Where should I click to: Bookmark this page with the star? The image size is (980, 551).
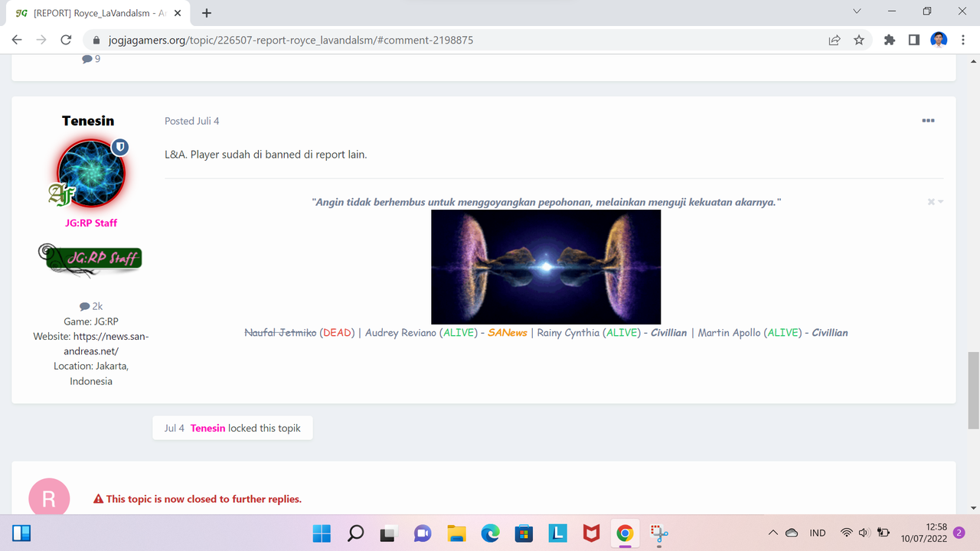coord(859,40)
